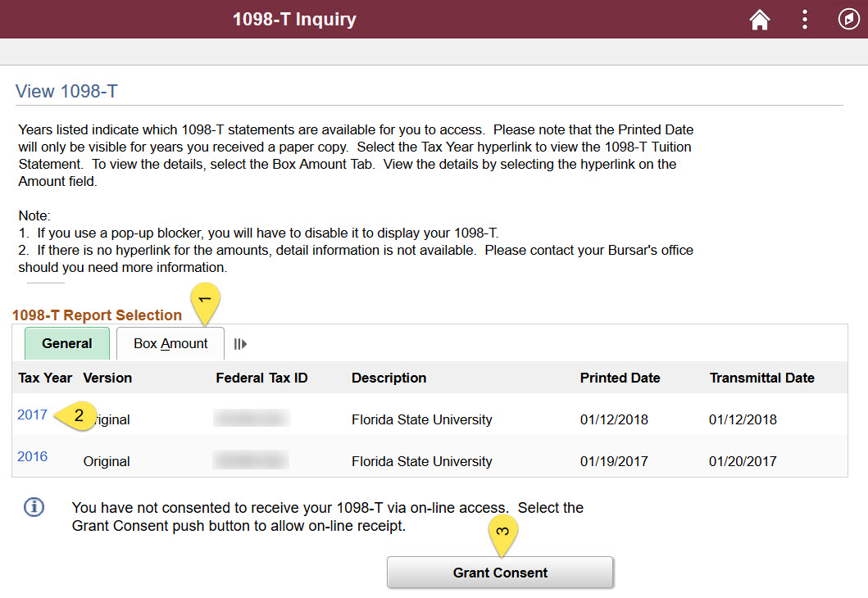Select the Transmittal Date column header

[761, 378]
